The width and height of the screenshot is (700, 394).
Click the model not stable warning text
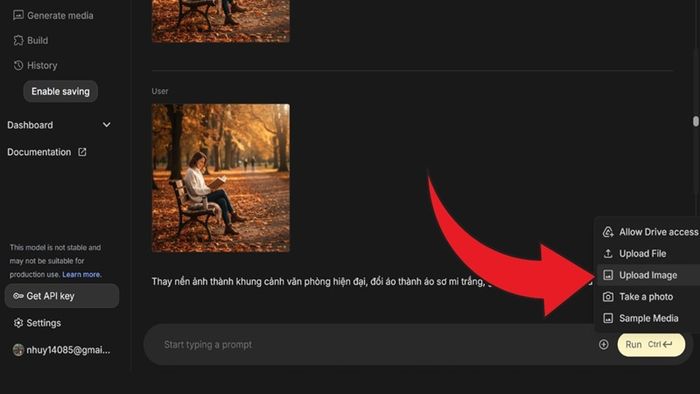[55, 261]
